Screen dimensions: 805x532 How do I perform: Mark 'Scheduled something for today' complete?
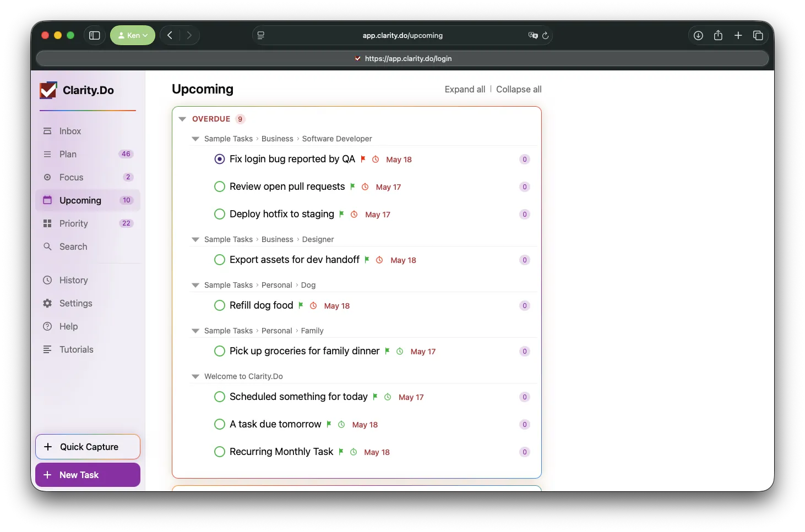click(x=220, y=397)
